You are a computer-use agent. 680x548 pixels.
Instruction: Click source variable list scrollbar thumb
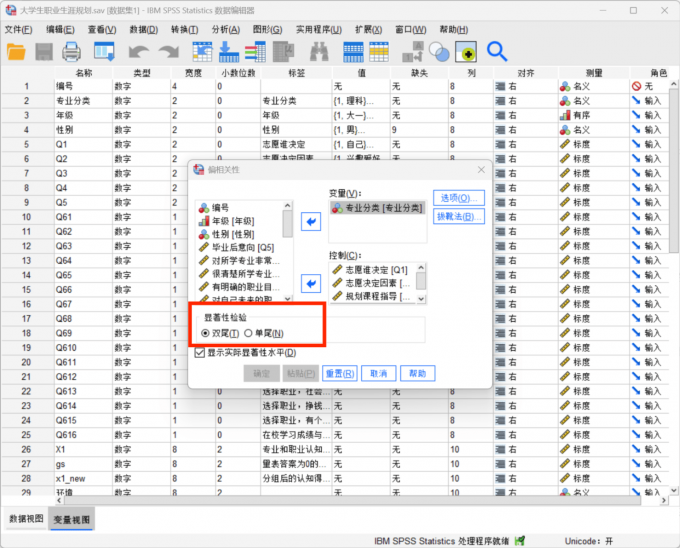pos(287,223)
